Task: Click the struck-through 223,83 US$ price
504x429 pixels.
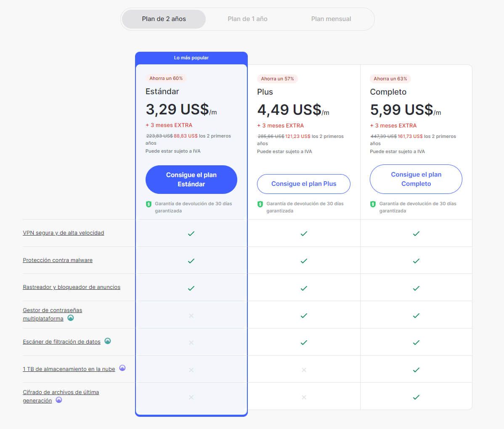Action: (159, 136)
